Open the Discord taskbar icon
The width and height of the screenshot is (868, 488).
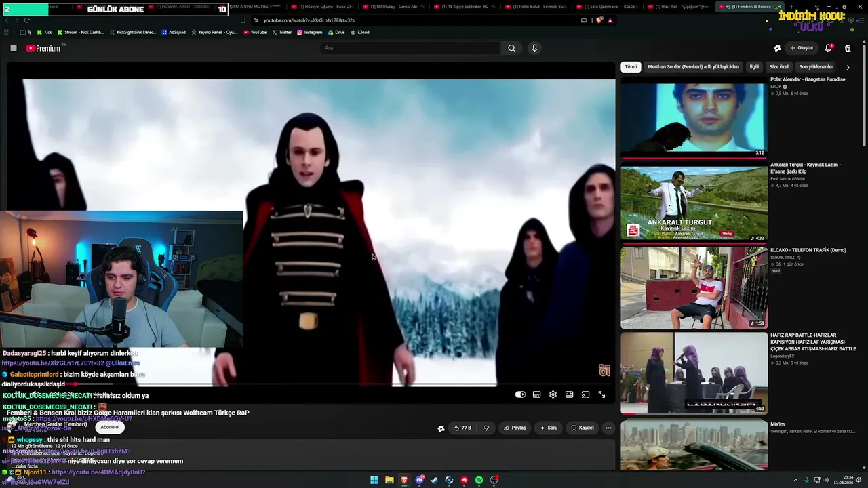(420, 480)
